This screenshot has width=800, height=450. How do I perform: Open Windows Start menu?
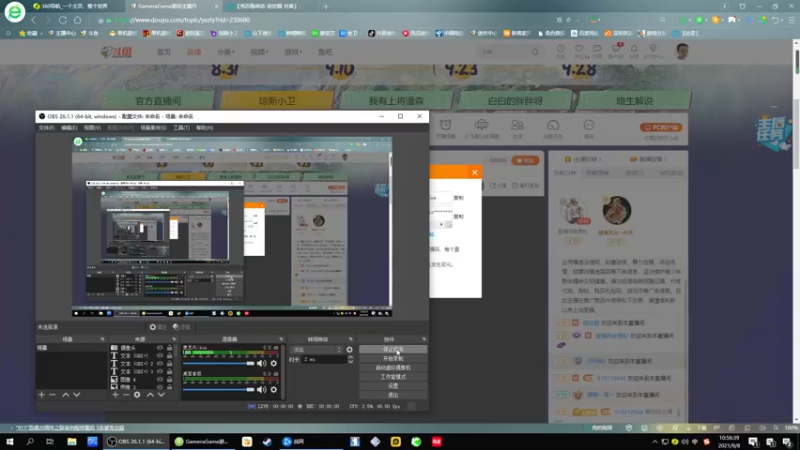[10, 442]
